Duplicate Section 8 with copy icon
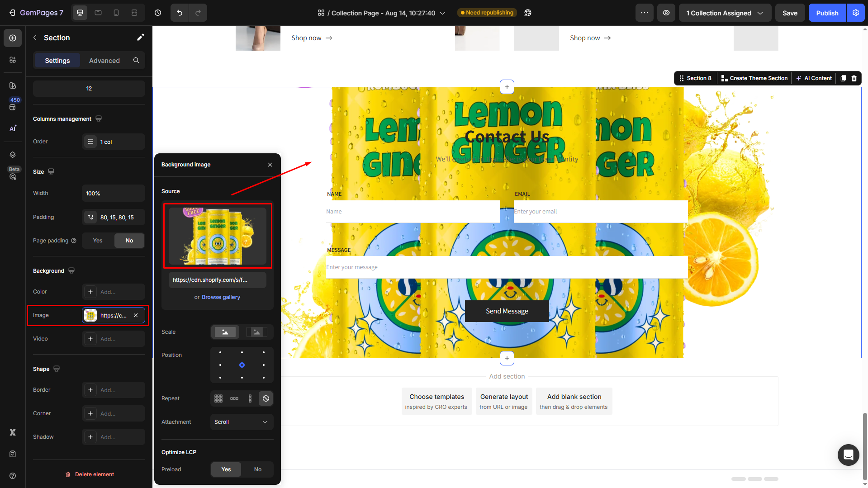Viewport: 868px width, 488px height. 843,78
